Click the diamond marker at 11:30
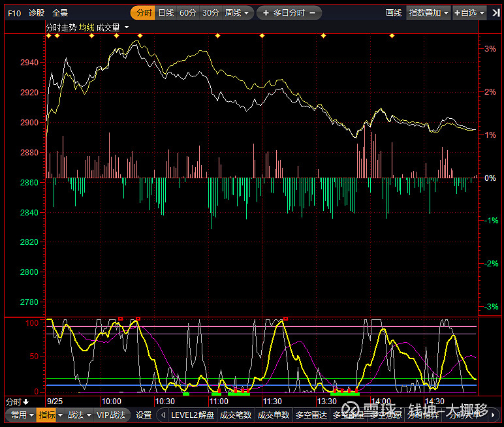The height and width of the screenshot is (427, 504). (x=262, y=36)
